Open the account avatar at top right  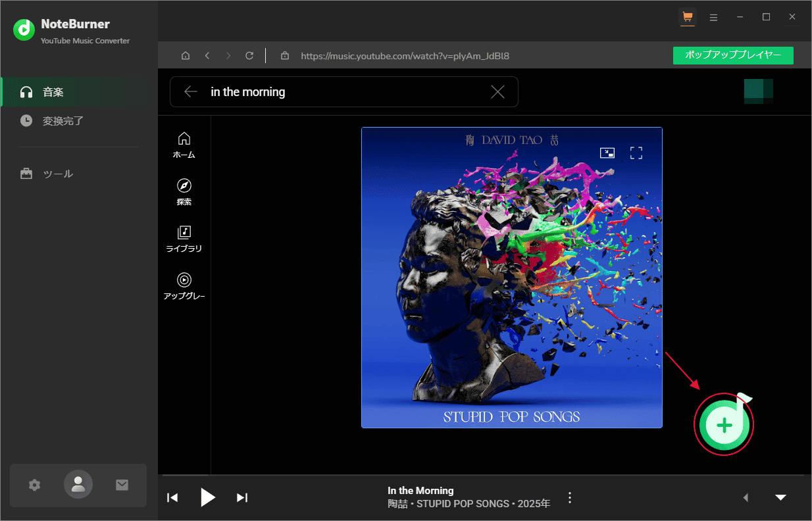click(758, 91)
